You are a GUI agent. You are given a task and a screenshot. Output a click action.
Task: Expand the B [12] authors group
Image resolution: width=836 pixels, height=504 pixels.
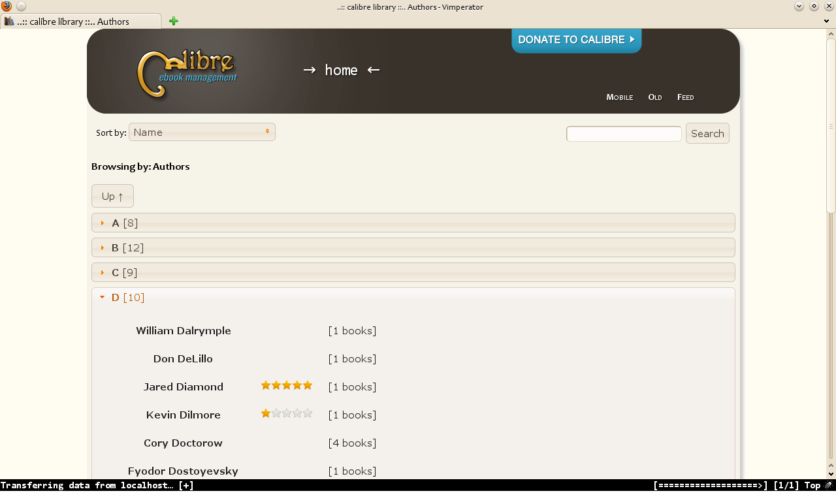click(413, 247)
